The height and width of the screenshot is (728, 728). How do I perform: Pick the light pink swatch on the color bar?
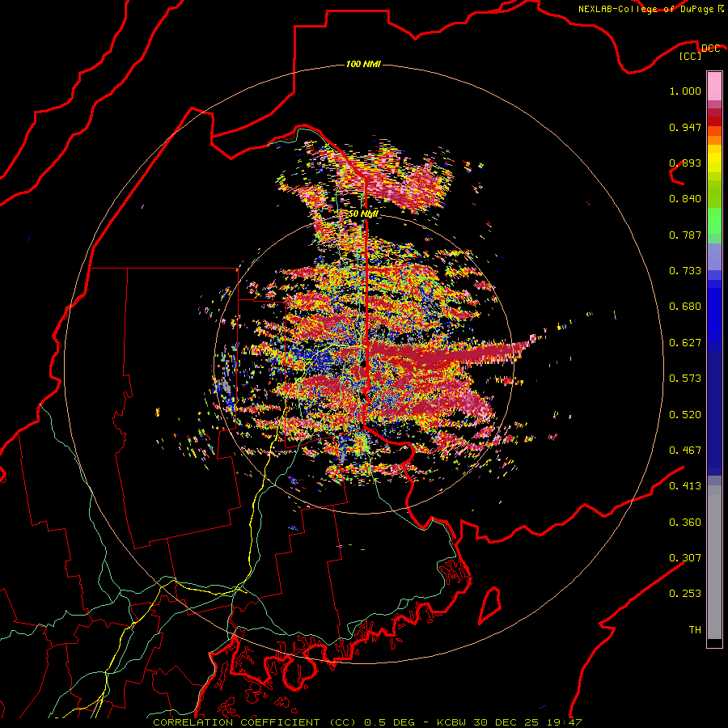click(714, 86)
